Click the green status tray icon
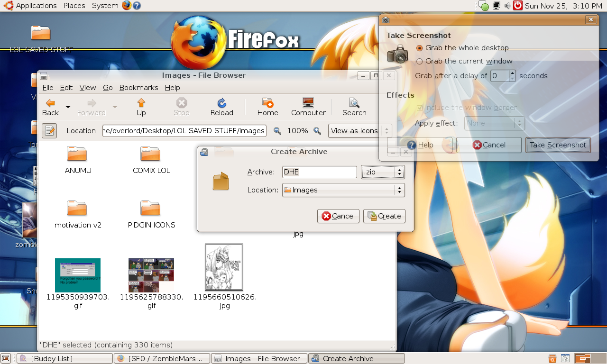This screenshot has width=607, height=364. coord(483,6)
